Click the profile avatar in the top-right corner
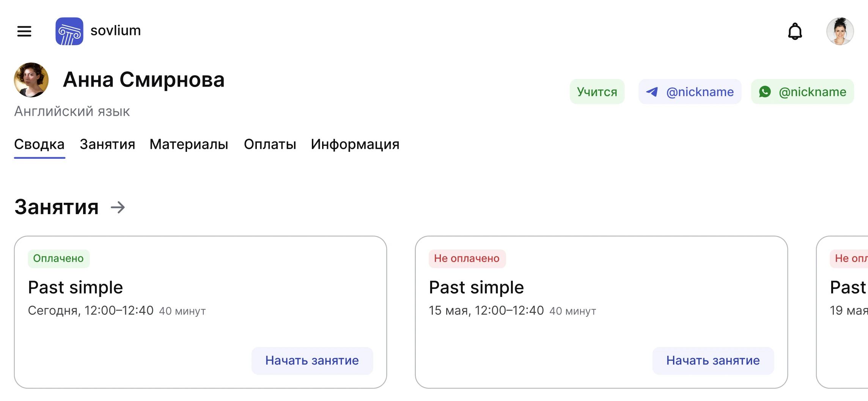This screenshot has height=401, width=868. (840, 31)
